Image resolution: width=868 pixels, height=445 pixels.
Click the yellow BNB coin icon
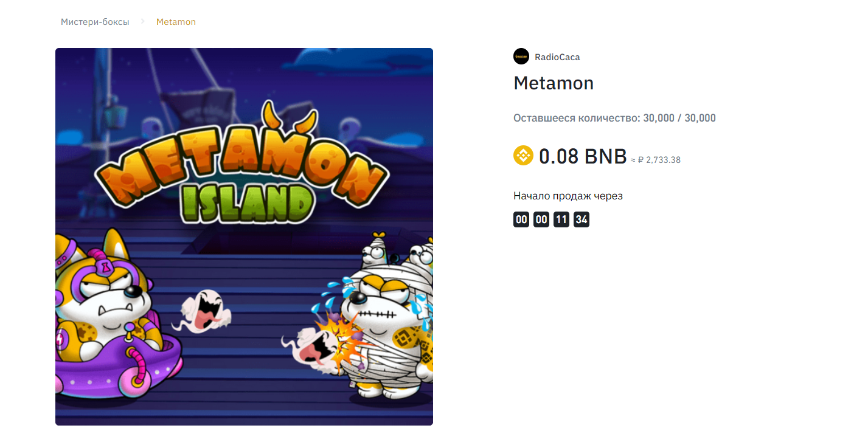click(523, 156)
